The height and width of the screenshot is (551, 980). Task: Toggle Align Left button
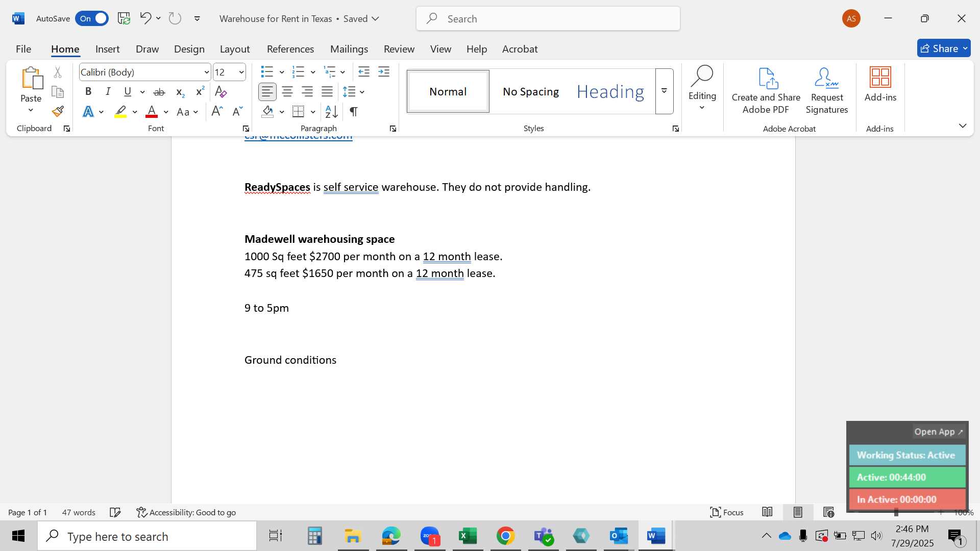pos(267,92)
